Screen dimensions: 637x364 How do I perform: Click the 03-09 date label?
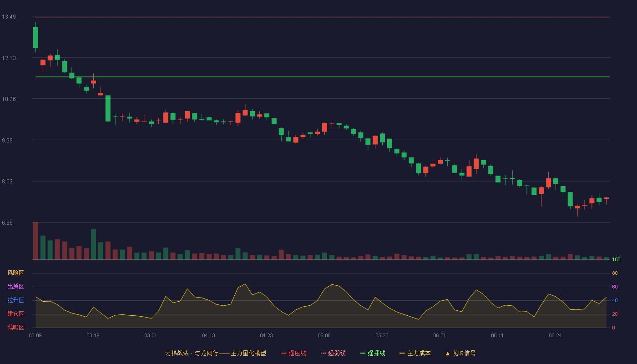coord(35,335)
